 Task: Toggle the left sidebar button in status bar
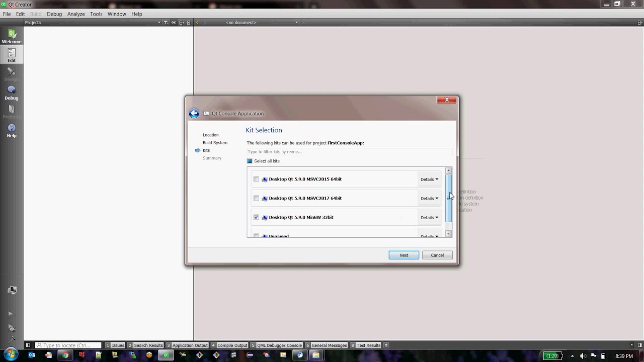tap(28, 345)
